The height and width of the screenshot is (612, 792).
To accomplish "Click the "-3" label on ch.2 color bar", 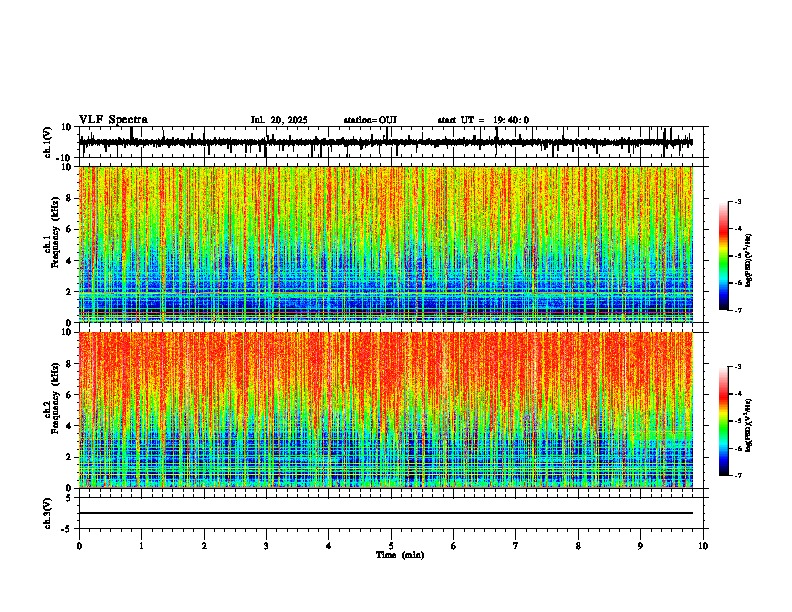I will pyautogui.click(x=737, y=367).
